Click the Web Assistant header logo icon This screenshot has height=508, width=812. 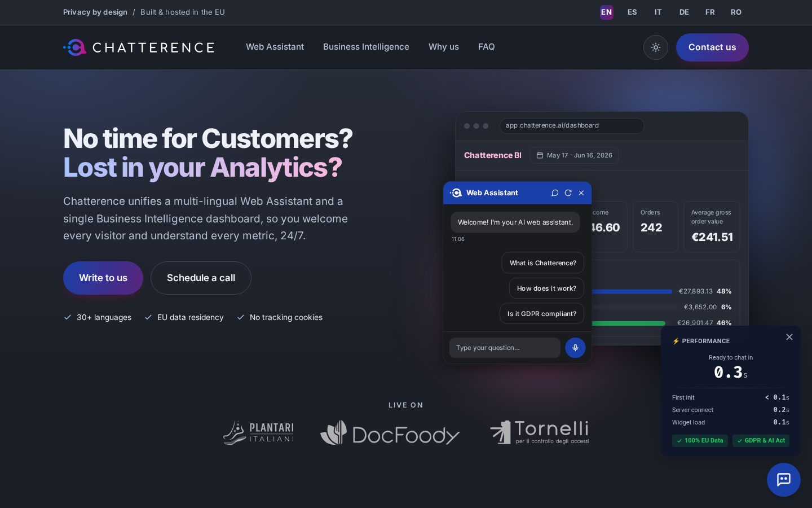coord(456,193)
